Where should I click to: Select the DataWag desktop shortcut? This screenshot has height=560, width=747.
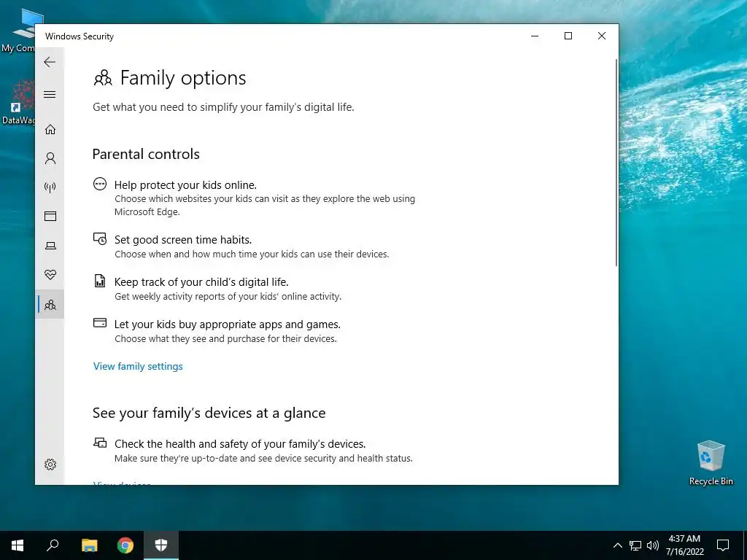pyautogui.click(x=19, y=102)
